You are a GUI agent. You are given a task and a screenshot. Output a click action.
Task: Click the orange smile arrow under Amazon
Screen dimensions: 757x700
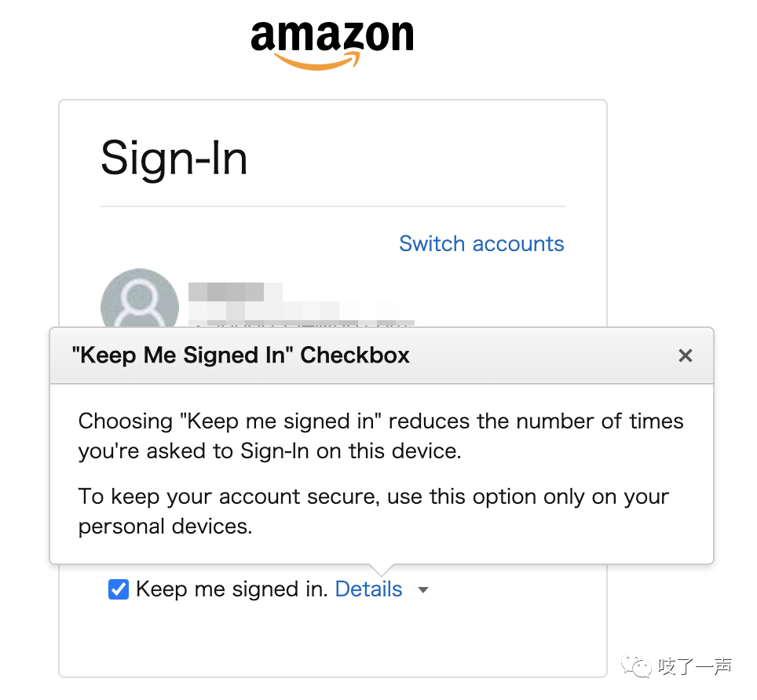click(x=318, y=61)
